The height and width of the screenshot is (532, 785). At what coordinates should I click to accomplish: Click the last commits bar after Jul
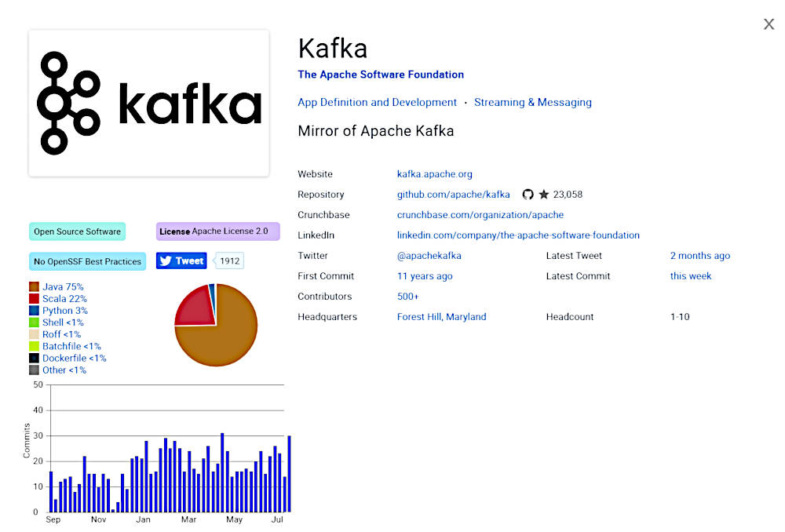coord(289,474)
